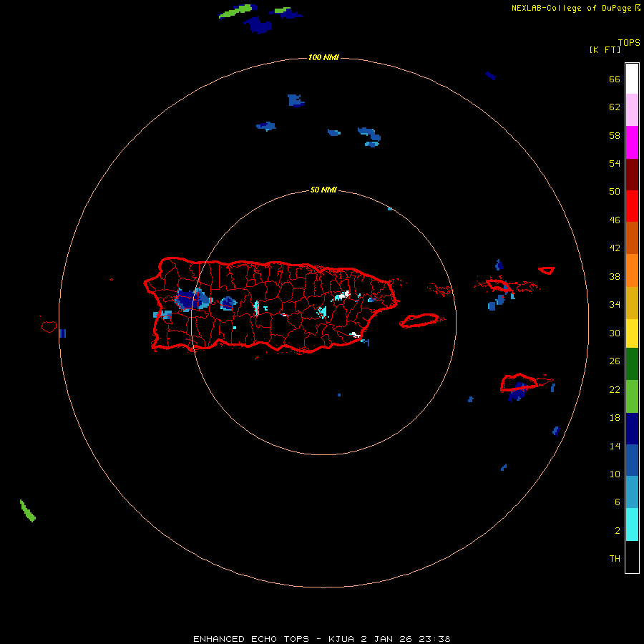This screenshot has width=644, height=644.
Task: Click the St. Croix island outline at southeast
Action: click(x=519, y=382)
